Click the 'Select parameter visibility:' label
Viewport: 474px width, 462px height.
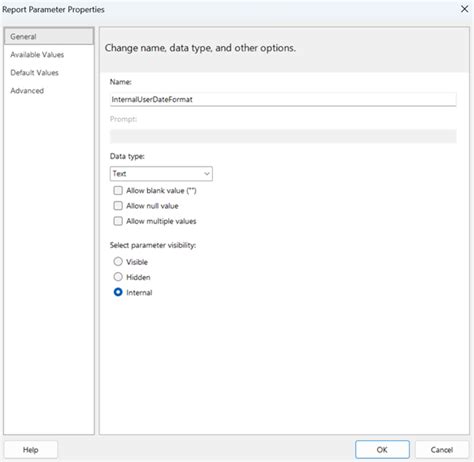click(x=153, y=245)
